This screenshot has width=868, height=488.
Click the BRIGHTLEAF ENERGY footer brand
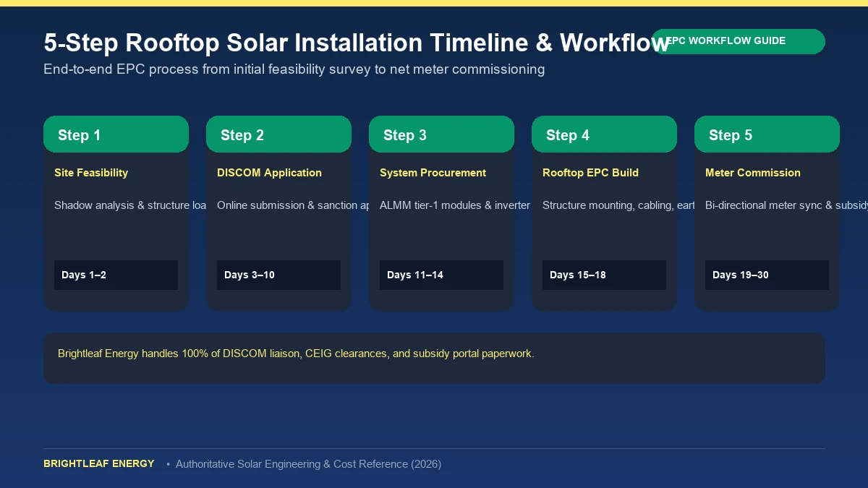[99, 463]
